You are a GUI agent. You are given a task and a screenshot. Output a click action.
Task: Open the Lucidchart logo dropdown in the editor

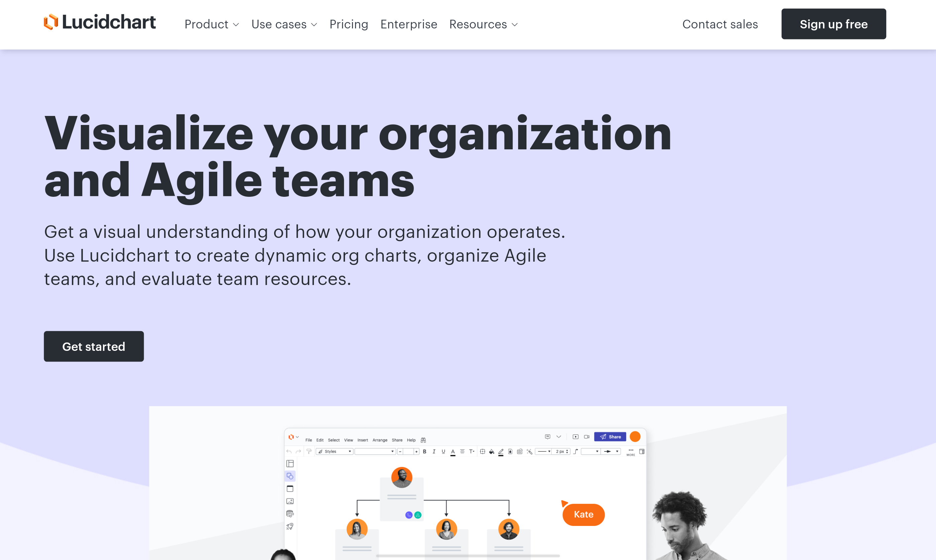pos(294,437)
